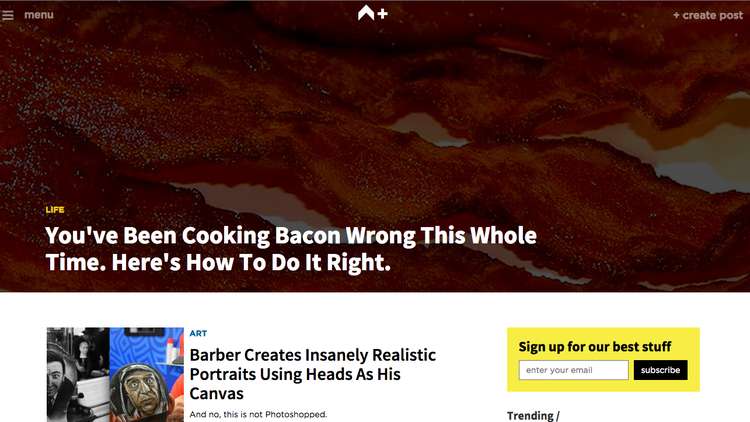Click the black subscribe button
This screenshot has height=422, width=750.
pos(661,370)
